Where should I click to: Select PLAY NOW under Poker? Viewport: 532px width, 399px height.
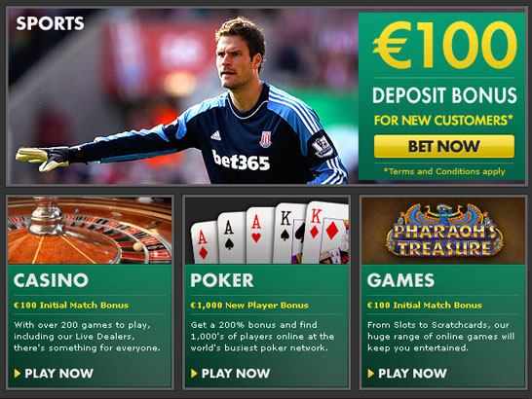[236, 374]
